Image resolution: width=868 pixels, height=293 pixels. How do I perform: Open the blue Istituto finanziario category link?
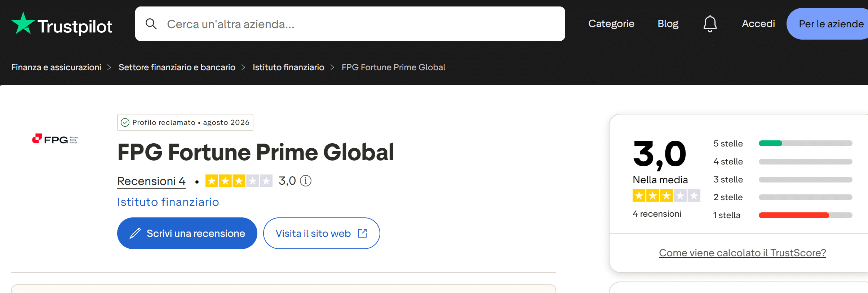click(168, 202)
